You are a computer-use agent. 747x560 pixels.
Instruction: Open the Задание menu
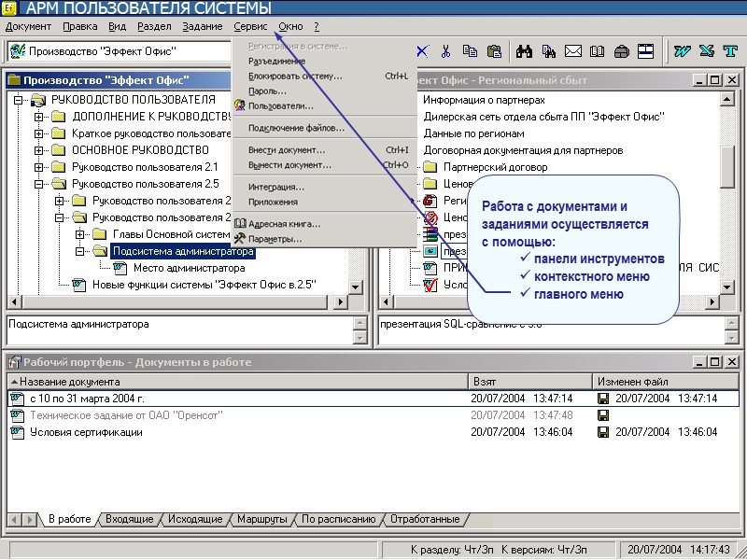[x=203, y=27]
